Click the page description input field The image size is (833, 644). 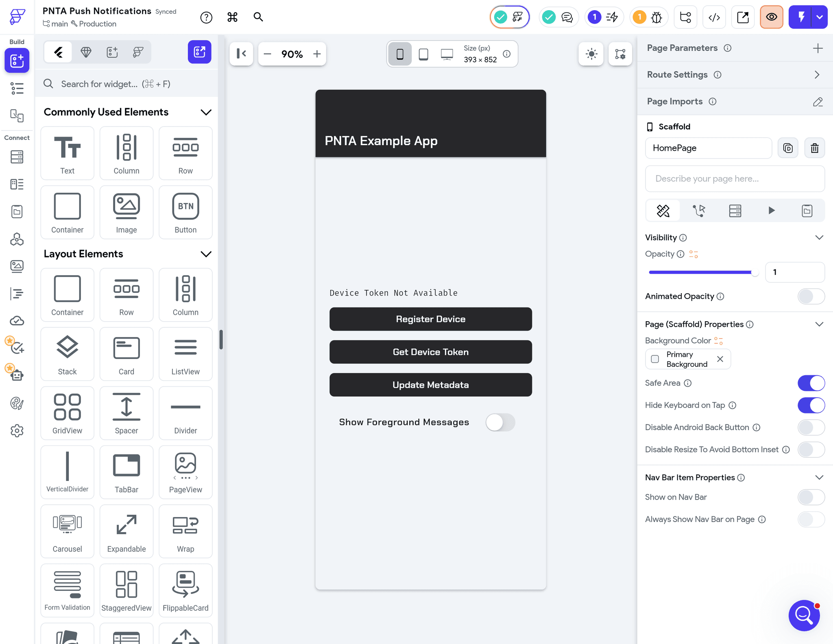tap(735, 179)
